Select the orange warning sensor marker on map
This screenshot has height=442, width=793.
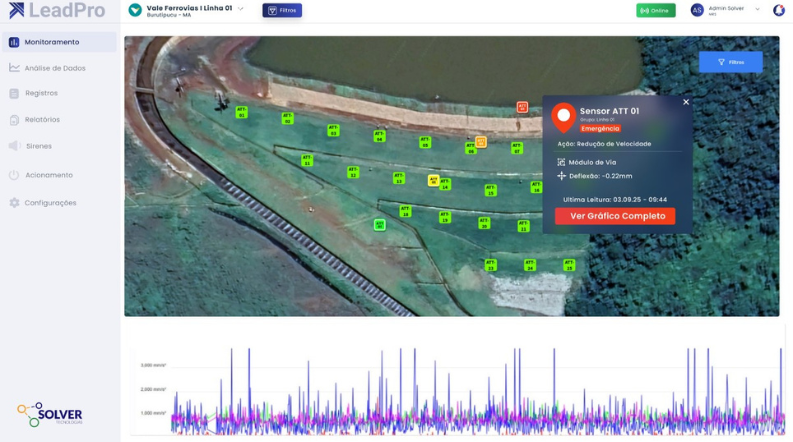pyautogui.click(x=481, y=142)
